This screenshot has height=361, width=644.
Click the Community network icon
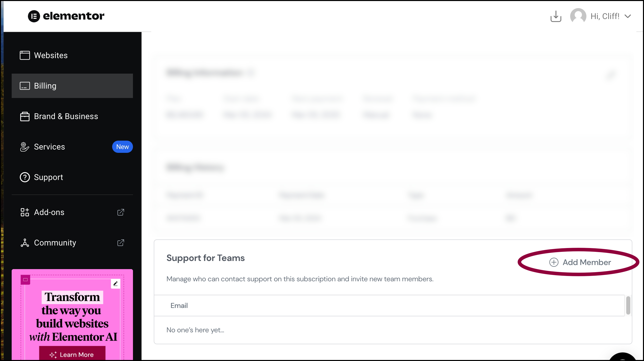[25, 243]
